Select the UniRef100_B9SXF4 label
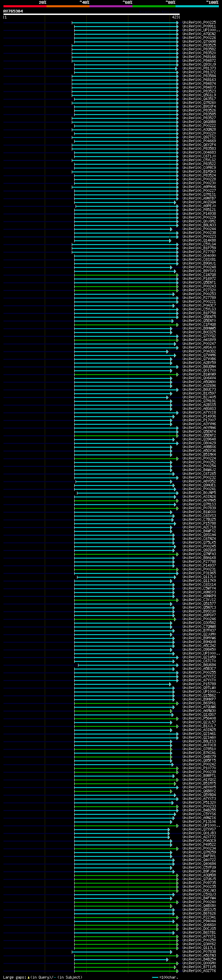Screen dimensions: 222x980 pyautogui.click(x=199, y=106)
